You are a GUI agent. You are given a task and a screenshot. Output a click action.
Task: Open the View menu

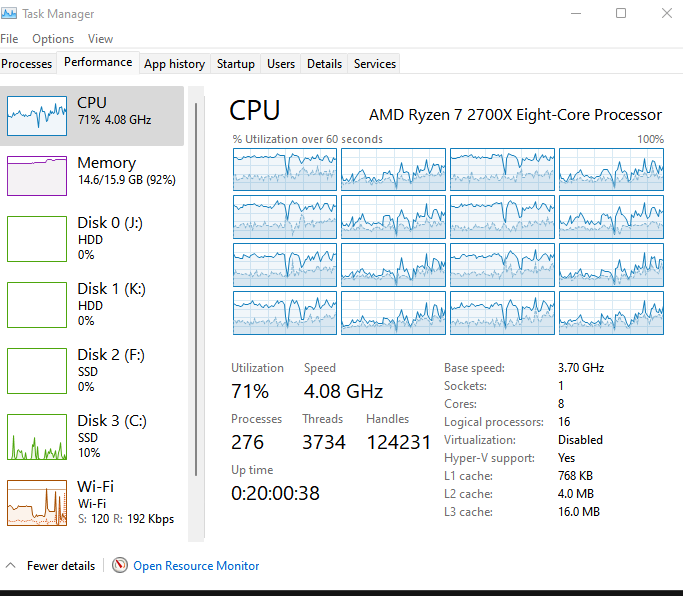[100, 39]
